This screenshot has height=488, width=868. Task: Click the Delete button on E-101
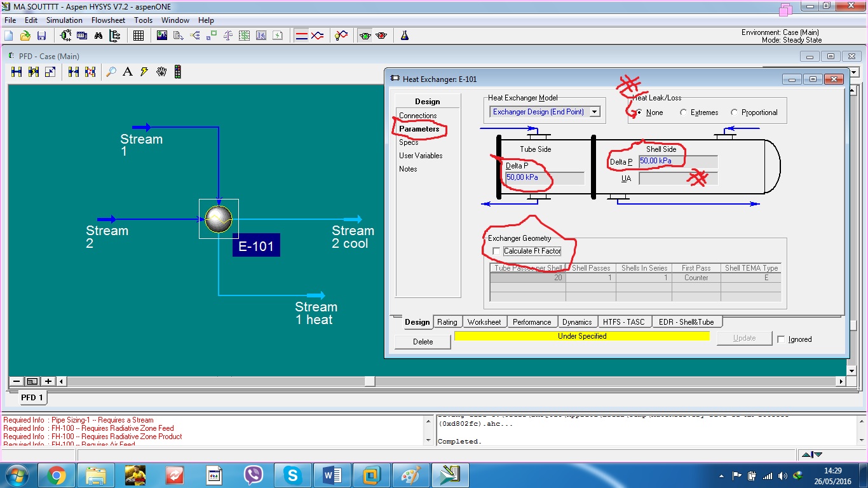(423, 342)
